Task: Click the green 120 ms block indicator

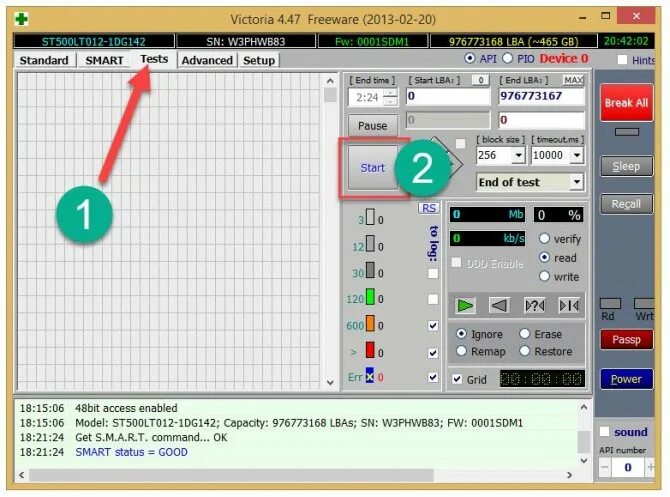Action: [x=370, y=297]
